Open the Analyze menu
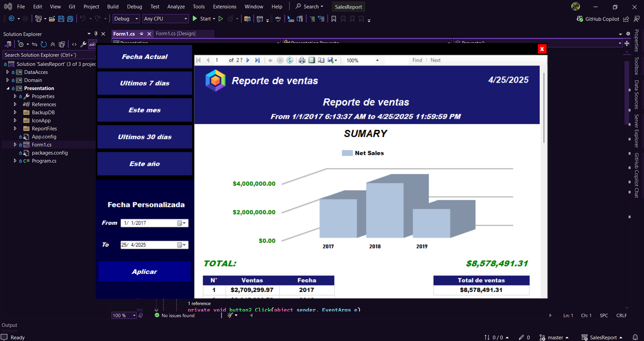 coord(176,7)
